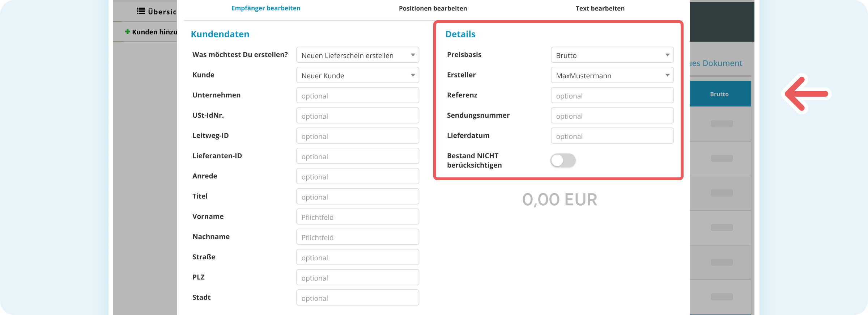
Task: Select the Ersteller dropdown showing MaxMustermann
Action: 612,75
